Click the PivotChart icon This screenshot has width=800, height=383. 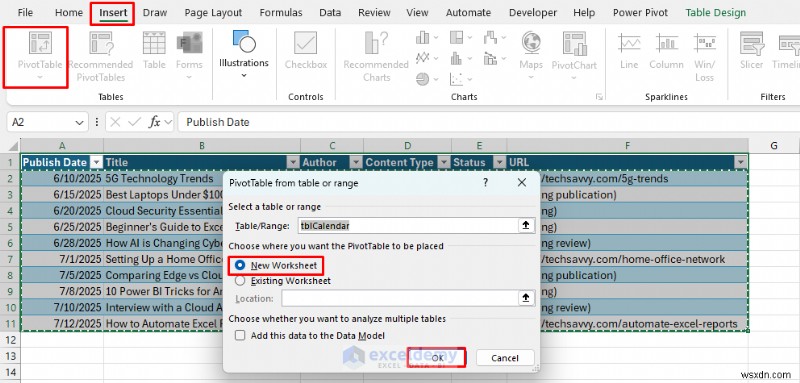pyautogui.click(x=574, y=43)
